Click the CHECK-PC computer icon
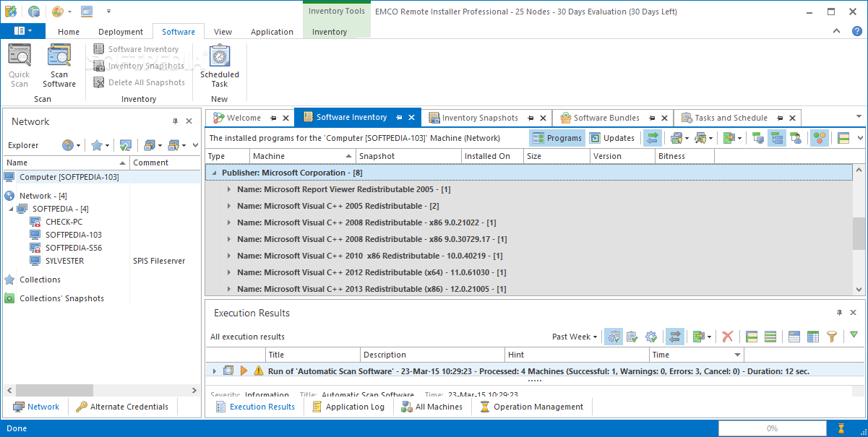 [x=35, y=222]
